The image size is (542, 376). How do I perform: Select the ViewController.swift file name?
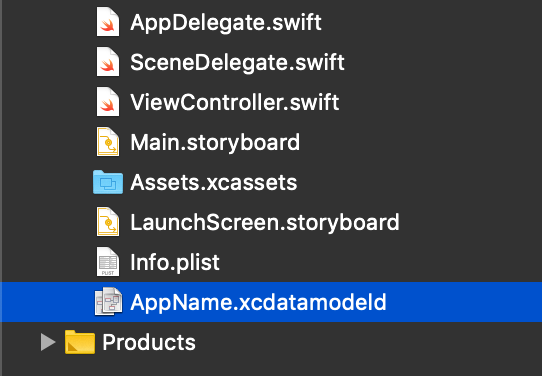click(235, 103)
